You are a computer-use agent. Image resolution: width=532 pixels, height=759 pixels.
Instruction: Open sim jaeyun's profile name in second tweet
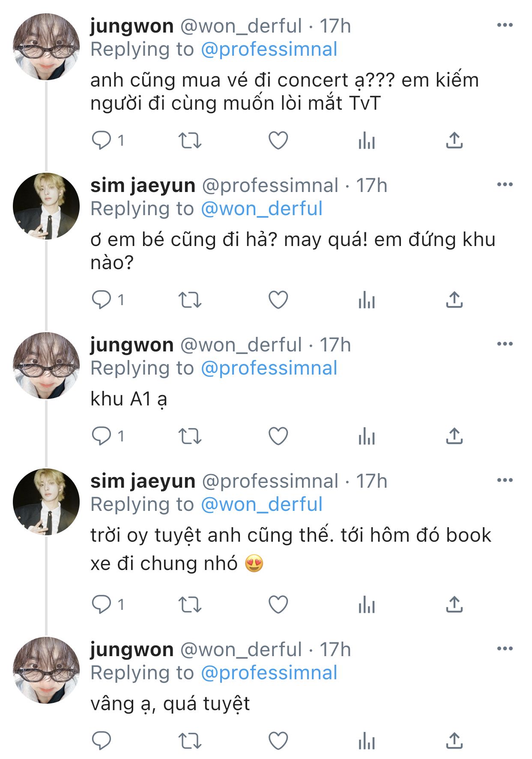coord(143,186)
